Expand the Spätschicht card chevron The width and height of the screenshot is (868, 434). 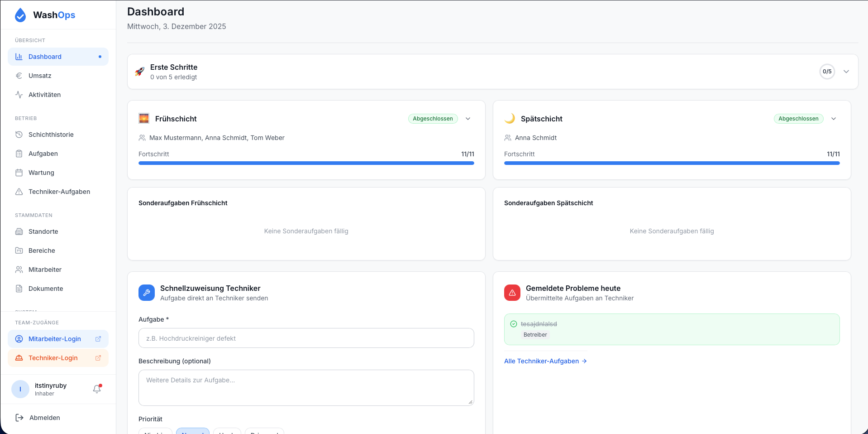[834, 119]
